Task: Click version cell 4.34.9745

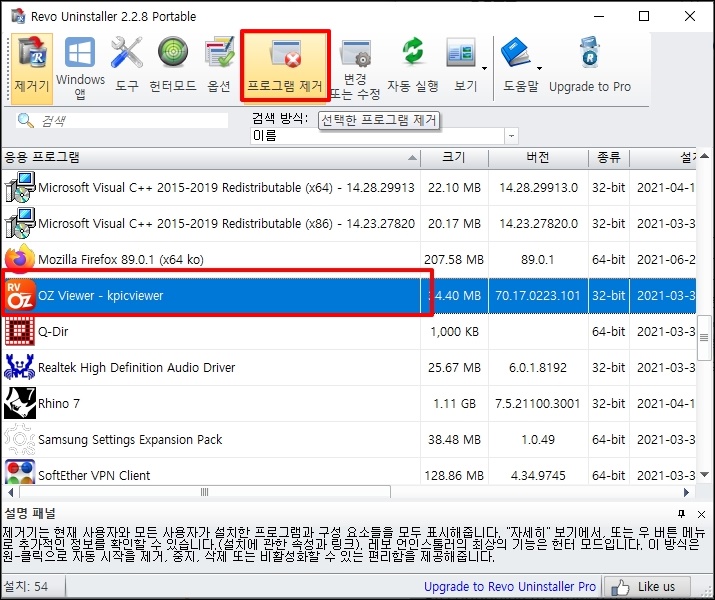Action: point(538,476)
